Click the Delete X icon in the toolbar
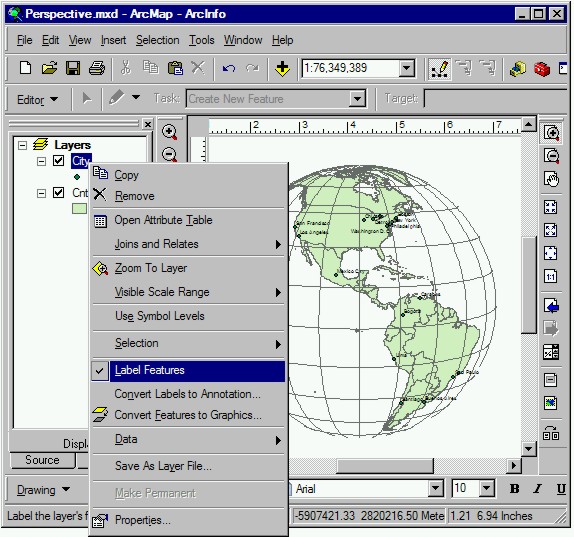This screenshot has height=537, width=574. click(x=198, y=68)
